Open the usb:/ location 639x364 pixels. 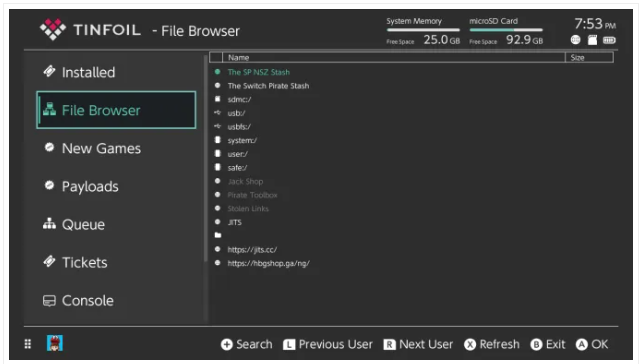click(x=236, y=113)
